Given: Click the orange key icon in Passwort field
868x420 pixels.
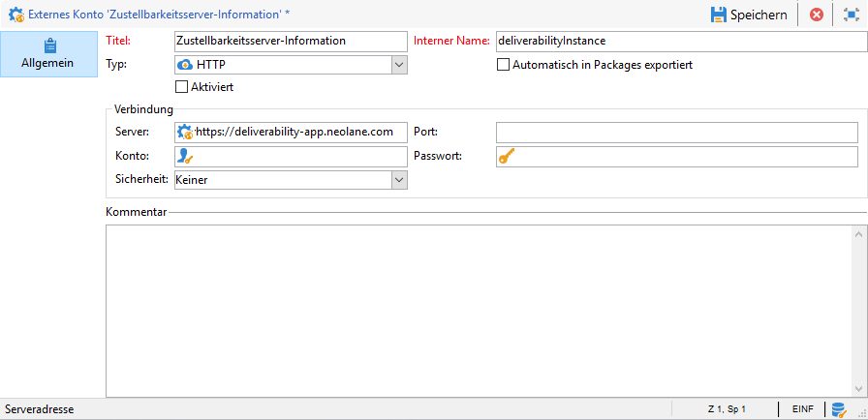Looking at the screenshot, I should (506, 157).
